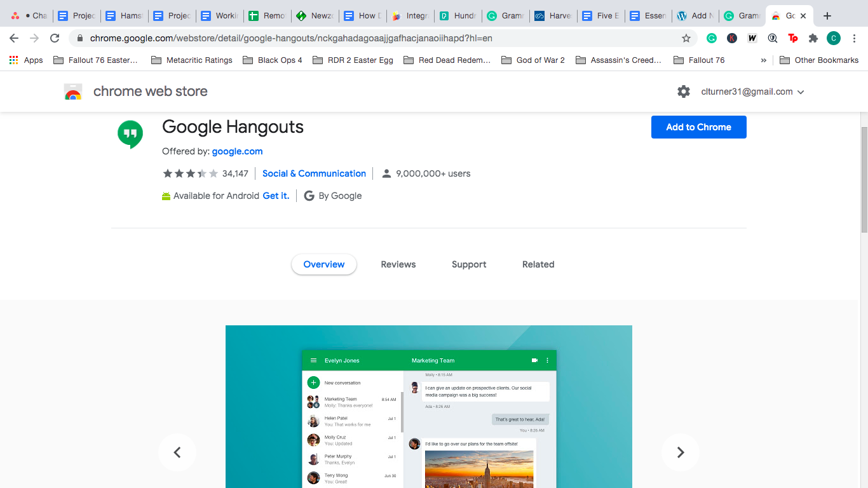
Task: Expand the clturner31@gmail.com account dropdown
Action: [753, 91]
